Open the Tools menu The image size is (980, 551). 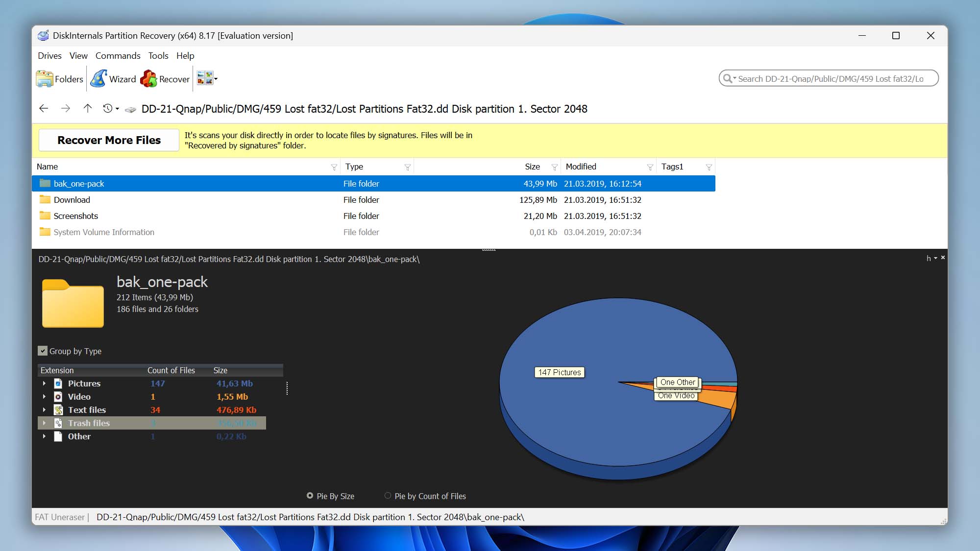(158, 55)
